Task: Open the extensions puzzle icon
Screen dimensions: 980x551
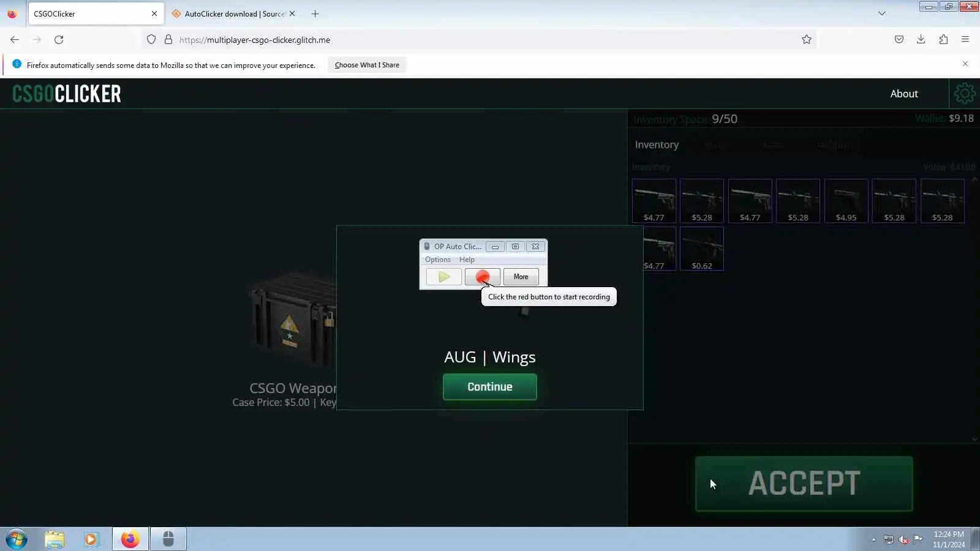Action: click(943, 40)
